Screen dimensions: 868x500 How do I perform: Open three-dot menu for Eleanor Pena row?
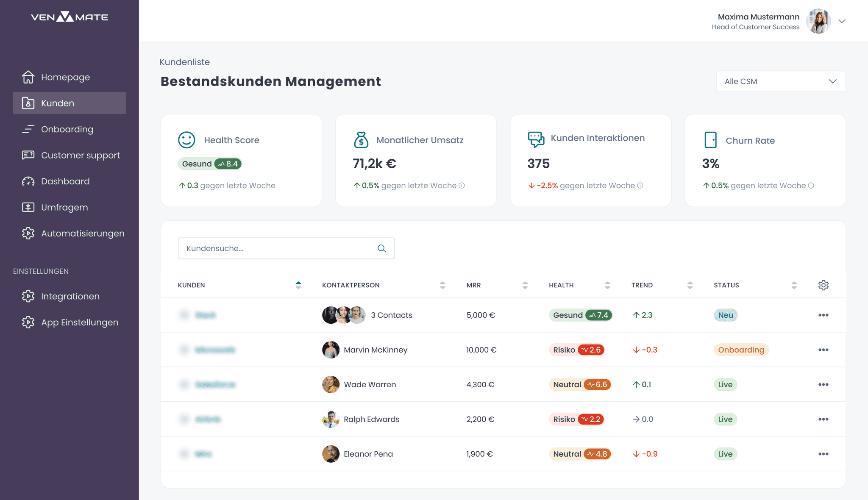(x=823, y=454)
